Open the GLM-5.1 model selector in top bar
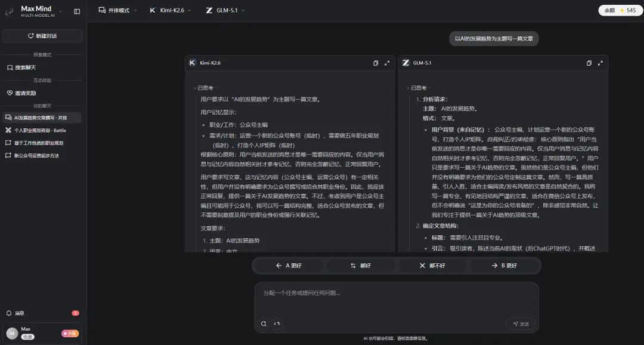Viewport: 644px width, 345px height. point(225,10)
